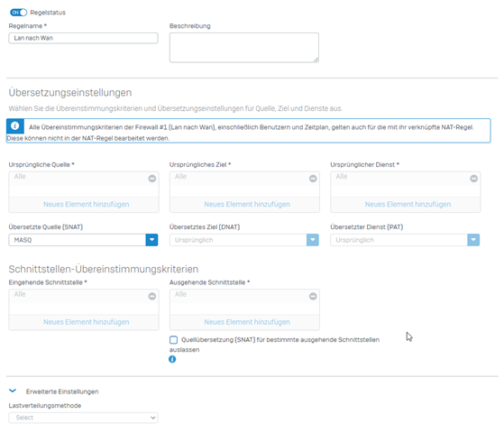Screen dimensions: 504x433
Task: Remove 'Alle' from Eingehende Schnittstelle
Action: click(152, 296)
